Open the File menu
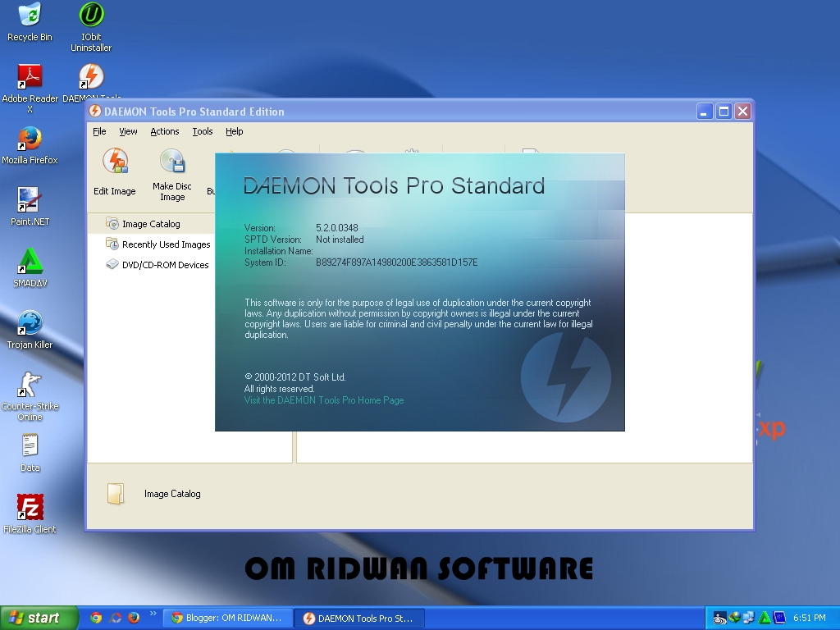 [x=99, y=131]
